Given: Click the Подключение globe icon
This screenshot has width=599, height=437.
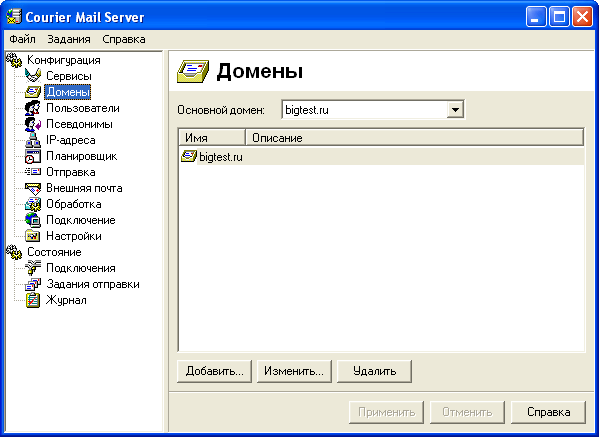Looking at the screenshot, I should (x=33, y=220).
